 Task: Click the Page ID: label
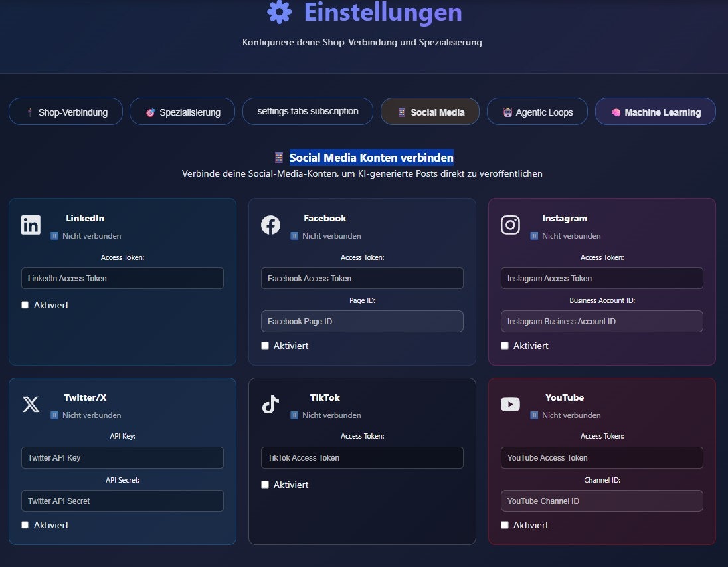click(x=362, y=300)
